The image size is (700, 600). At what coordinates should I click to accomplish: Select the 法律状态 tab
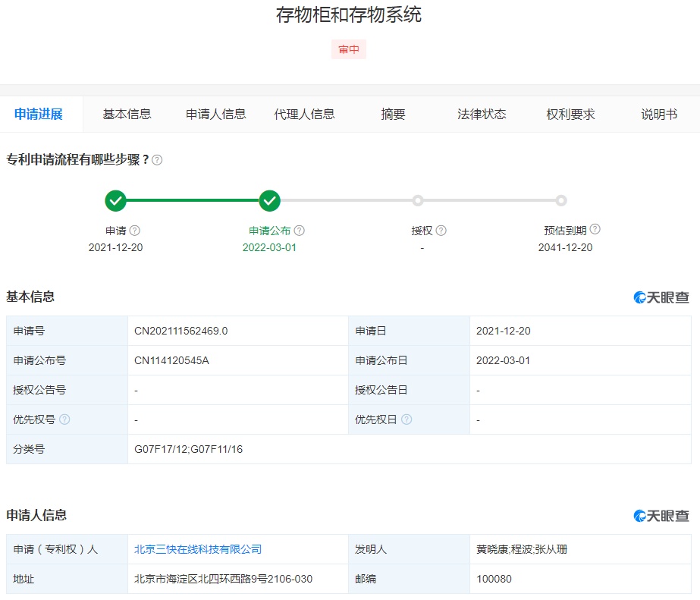tap(482, 115)
